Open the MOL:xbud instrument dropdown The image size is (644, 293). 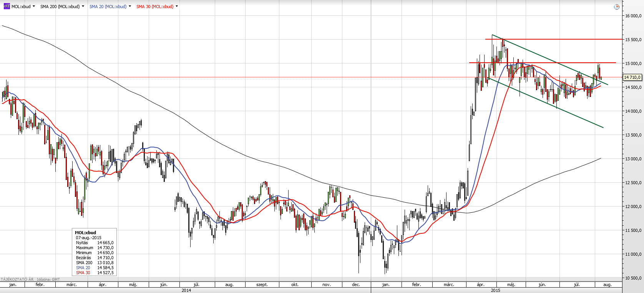click(x=34, y=6)
